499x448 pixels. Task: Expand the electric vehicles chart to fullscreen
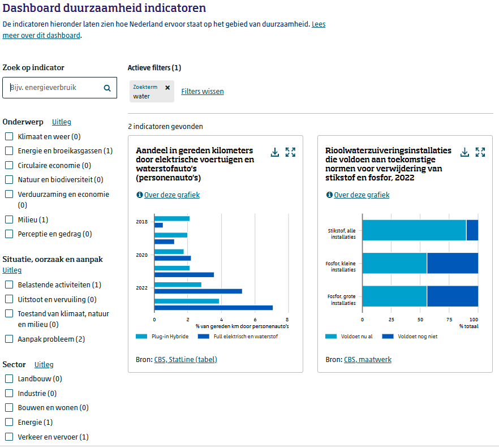click(x=291, y=152)
